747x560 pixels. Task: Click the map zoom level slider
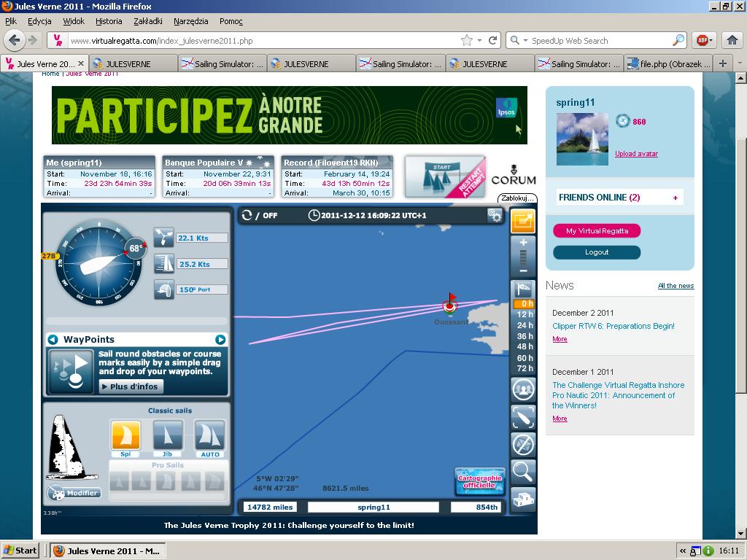click(523, 257)
